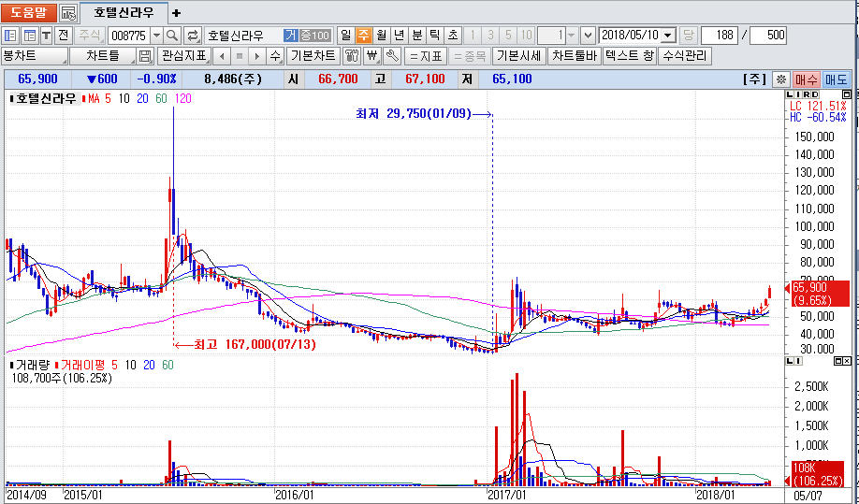Click the red 매수 buy button
Viewport: 859px width, 504px height.
[807, 79]
